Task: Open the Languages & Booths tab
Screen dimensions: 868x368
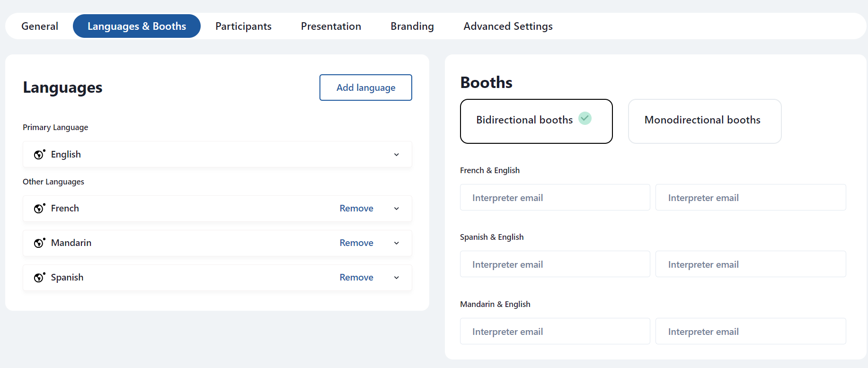Action: [x=137, y=26]
